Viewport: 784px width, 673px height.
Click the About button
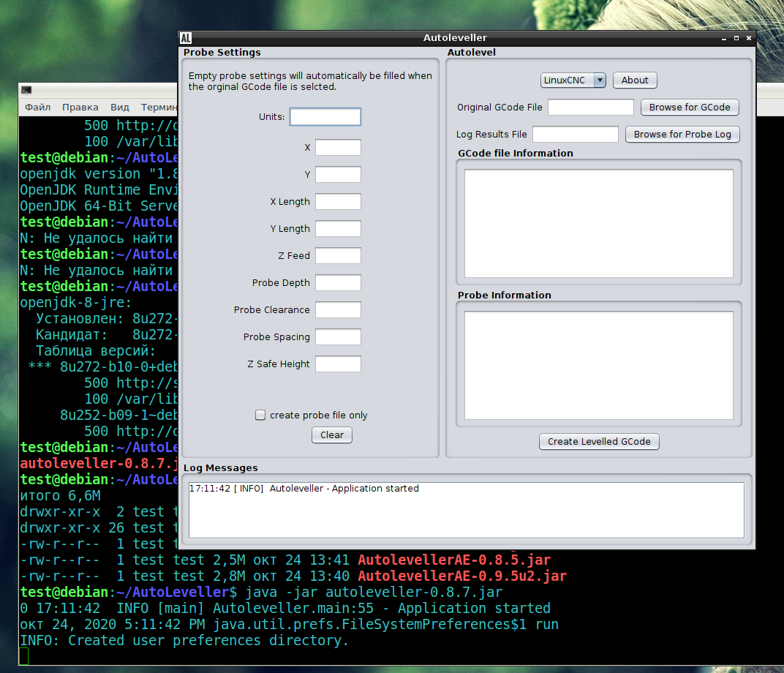coord(635,80)
